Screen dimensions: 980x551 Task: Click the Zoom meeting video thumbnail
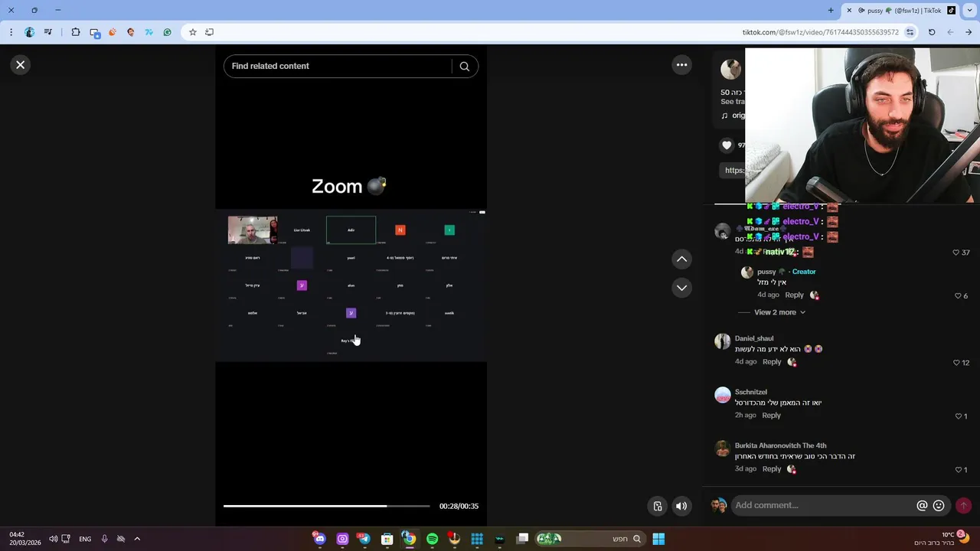(x=253, y=230)
